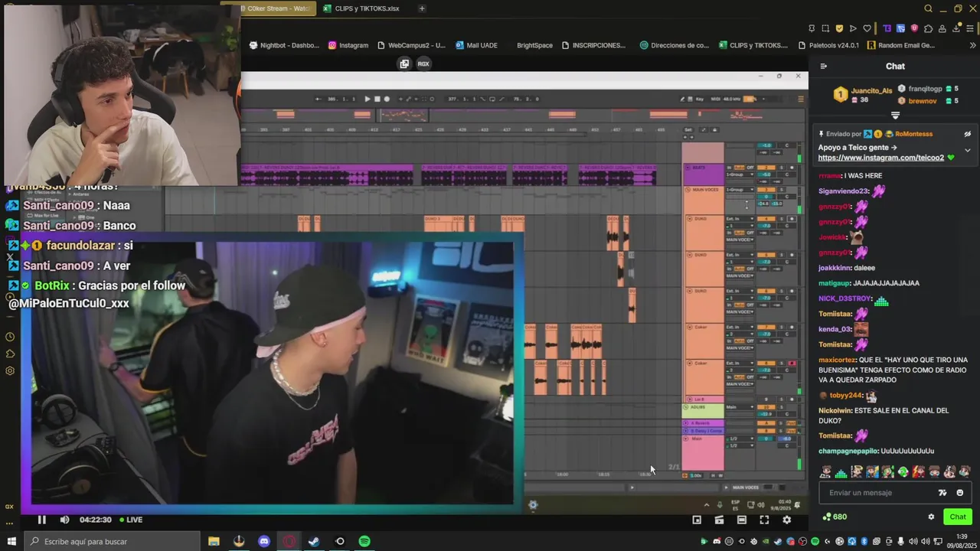Open a new browser tab with the plus
This screenshot has width=980, height=551.
point(422,8)
